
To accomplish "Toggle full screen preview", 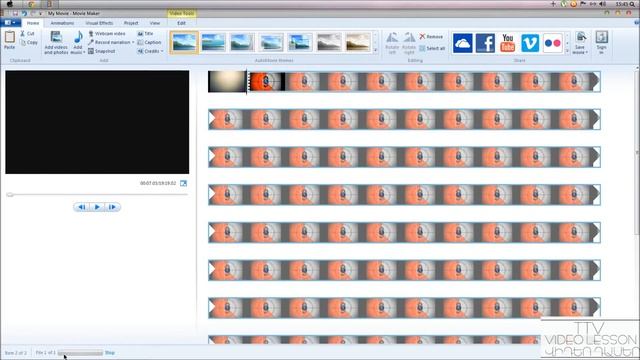I will 183,183.
